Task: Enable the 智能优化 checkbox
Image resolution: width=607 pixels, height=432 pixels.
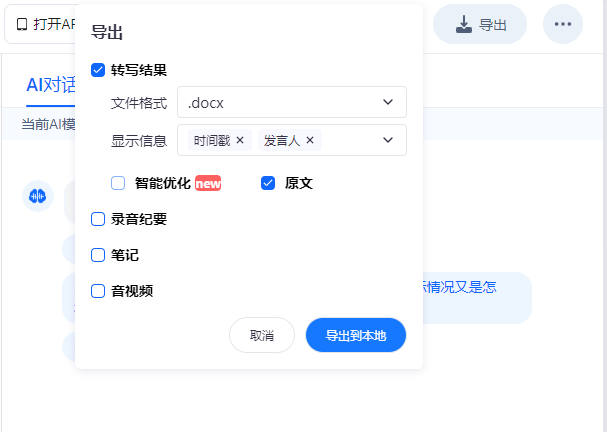Action: tap(118, 183)
